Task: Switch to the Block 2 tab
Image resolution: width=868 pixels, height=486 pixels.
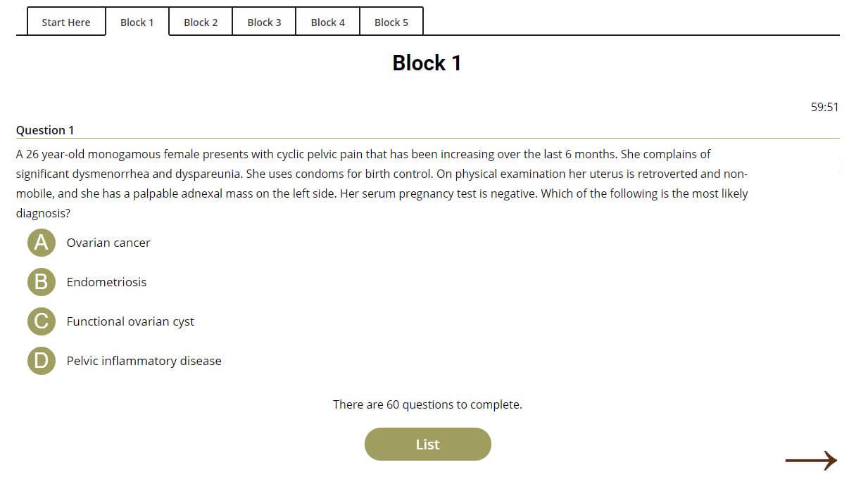Action: pos(201,22)
